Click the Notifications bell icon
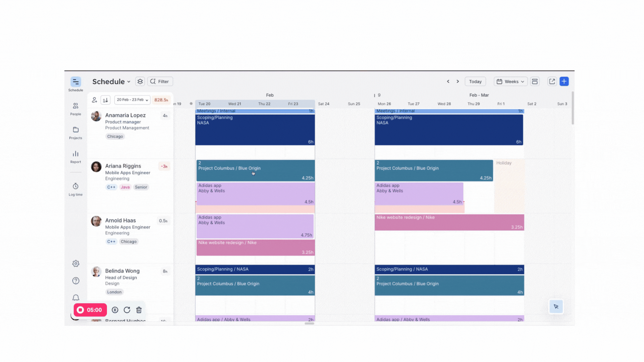This screenshot has height=362, width=644. 75,297
